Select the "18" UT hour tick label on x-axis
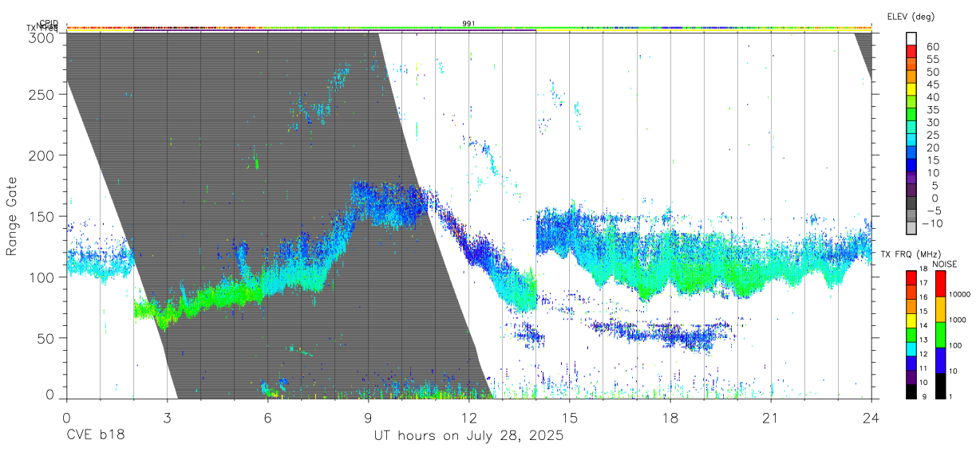The image size is (980, 452). pos(670,419)
